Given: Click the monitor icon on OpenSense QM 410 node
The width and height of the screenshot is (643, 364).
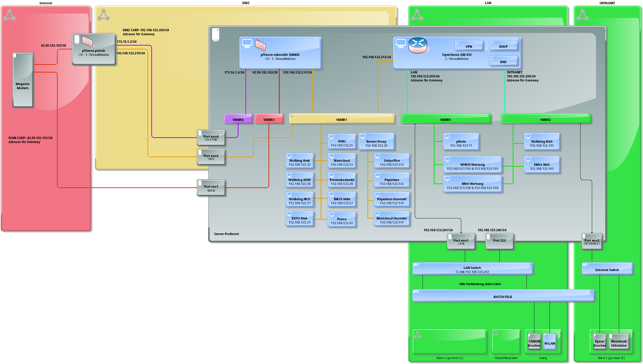Looking at the screenshot, I should pos(401,44).
